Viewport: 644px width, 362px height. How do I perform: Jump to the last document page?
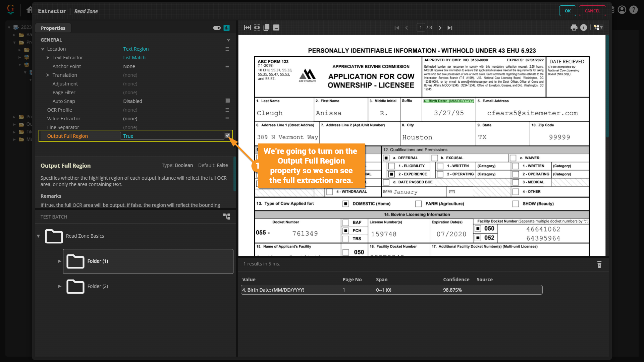click(x=450, y=28)
